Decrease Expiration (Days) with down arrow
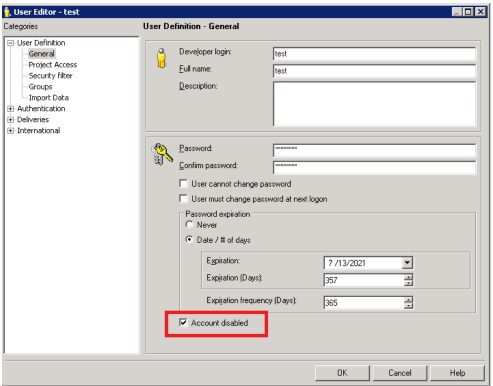 [408, 283]
